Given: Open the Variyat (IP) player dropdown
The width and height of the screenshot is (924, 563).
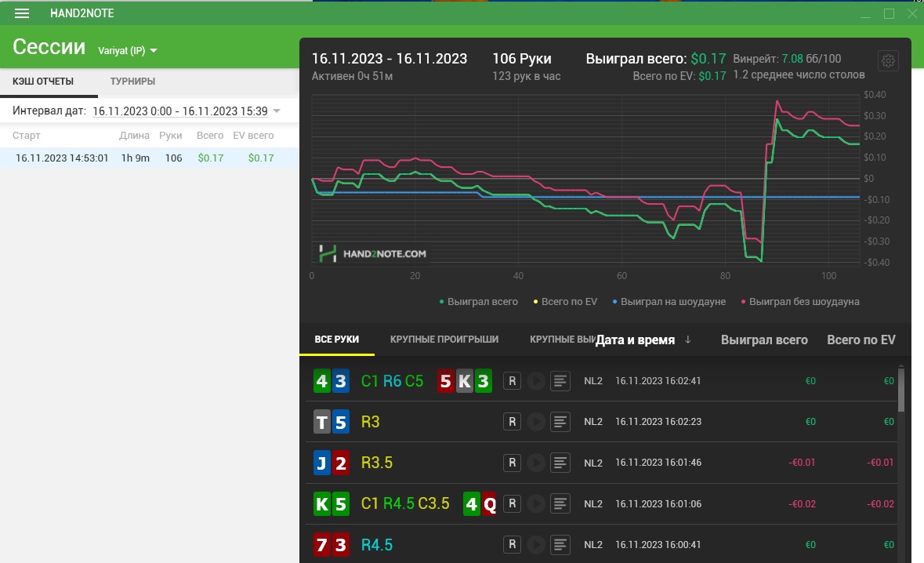Looking at the screenshot, I should pos(127,51).
